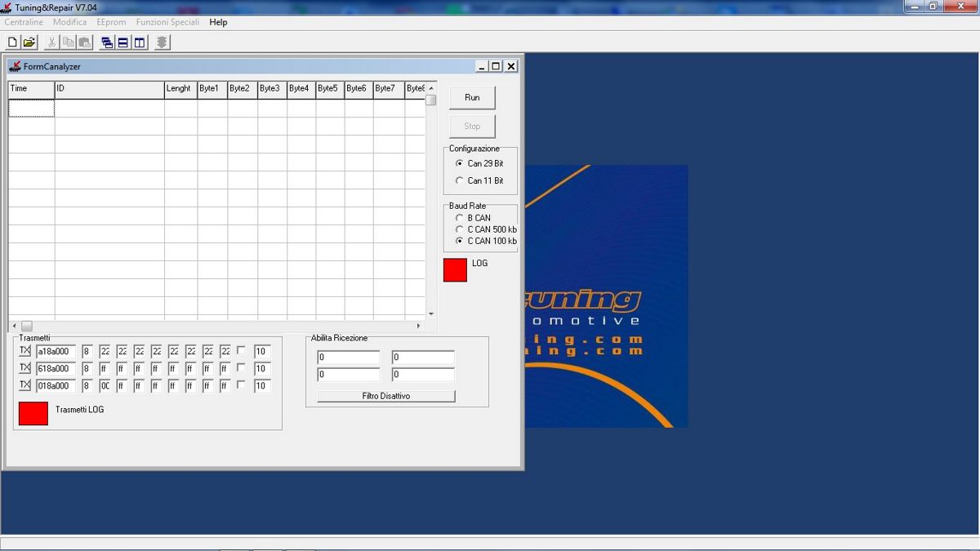The height and width of the screenshot is (551, 980).
Task: Click the Run button
Action: (x=472, y=97)
